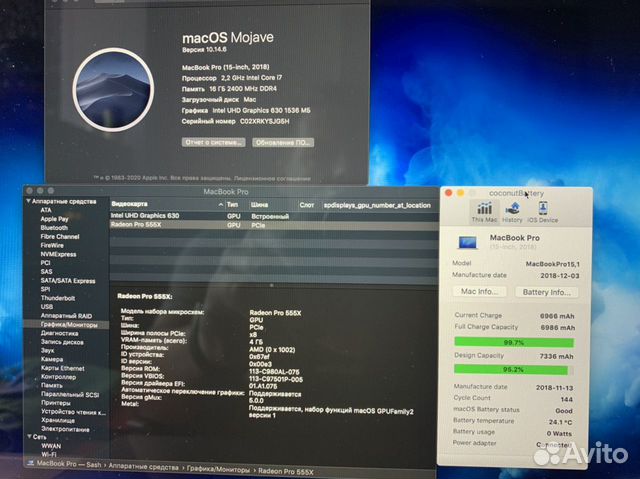Open History tab in coconutBattery
640x479 pixels.
click(x=512, y=212)
